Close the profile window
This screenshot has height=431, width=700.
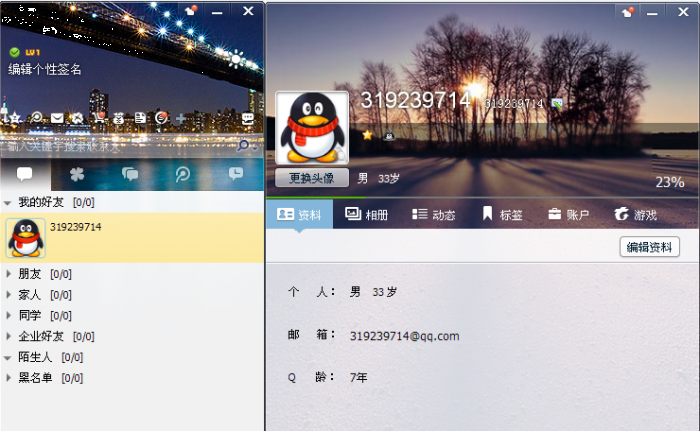683,12
